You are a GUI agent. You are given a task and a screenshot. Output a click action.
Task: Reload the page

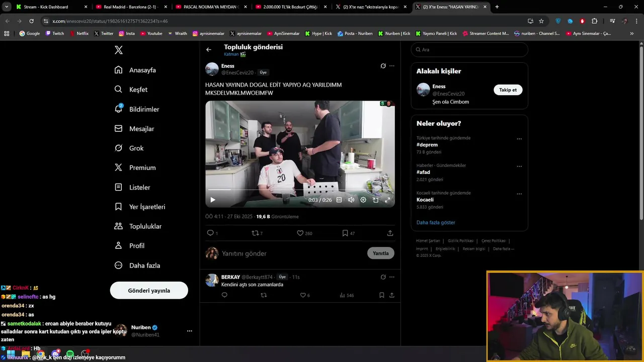point(31,21)
